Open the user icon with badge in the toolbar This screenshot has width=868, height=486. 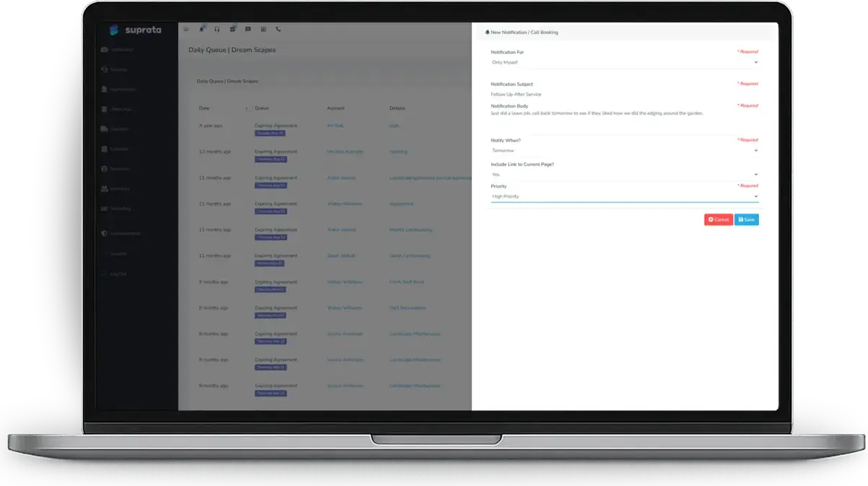[203, 29]
